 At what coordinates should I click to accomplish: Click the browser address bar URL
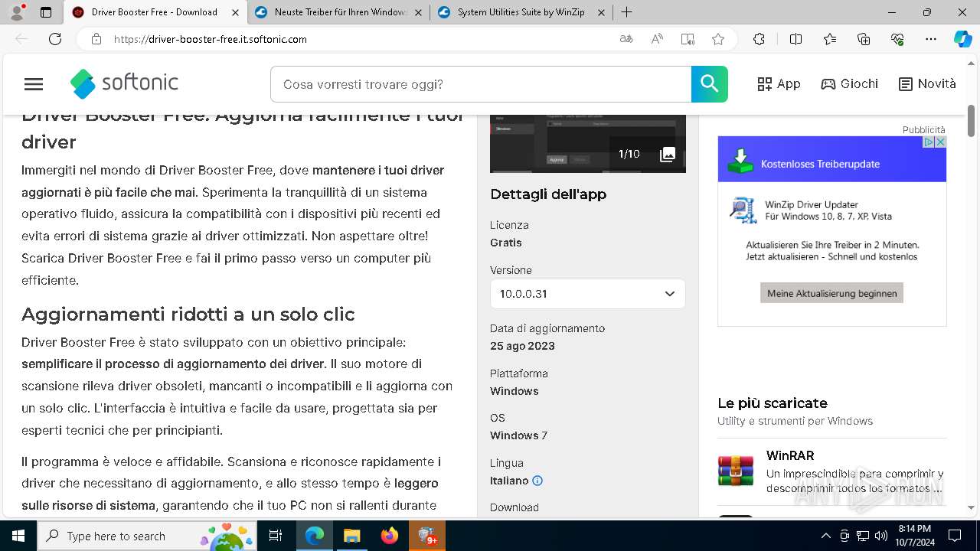[211, 39]
